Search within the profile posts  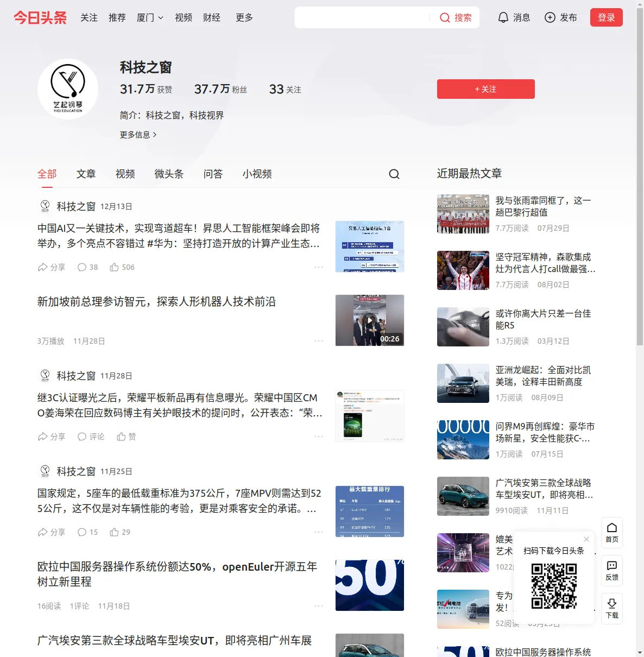click(x=394, y=174)
